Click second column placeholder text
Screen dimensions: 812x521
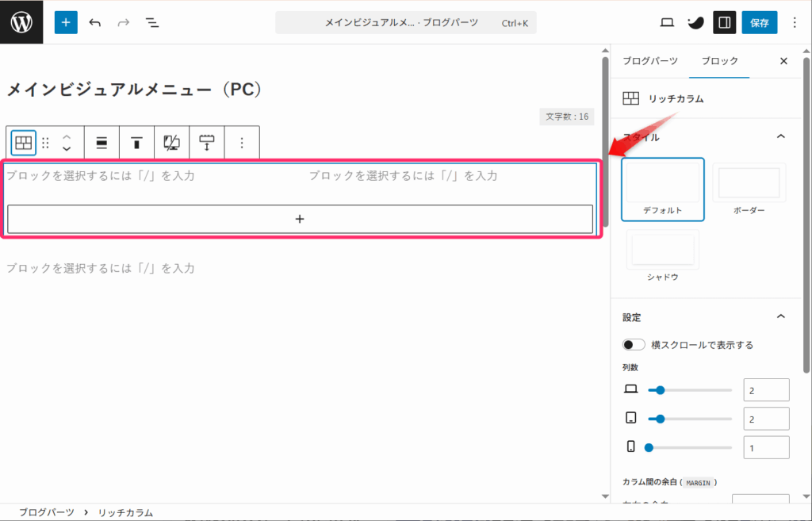(x=403, y=175)
